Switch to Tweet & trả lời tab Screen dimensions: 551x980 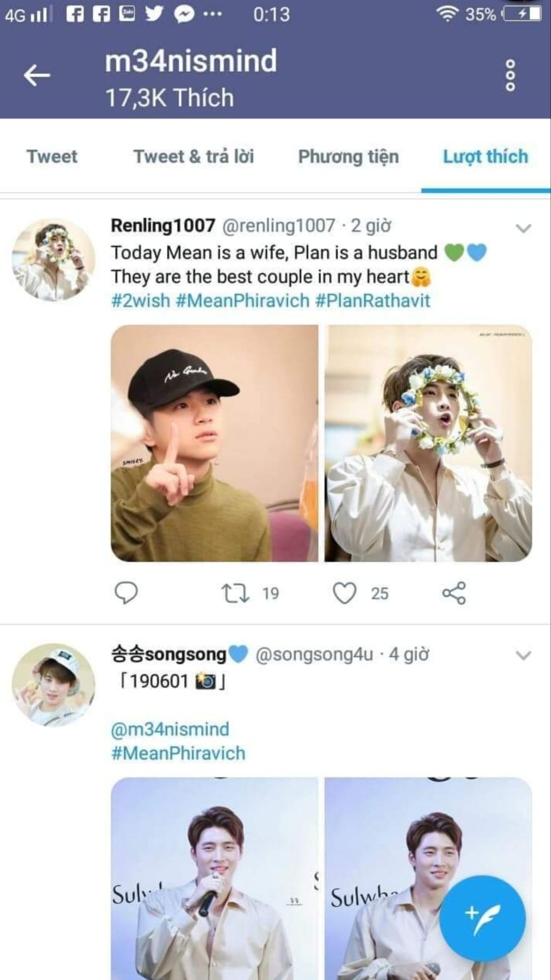click(x=194, y=157)
